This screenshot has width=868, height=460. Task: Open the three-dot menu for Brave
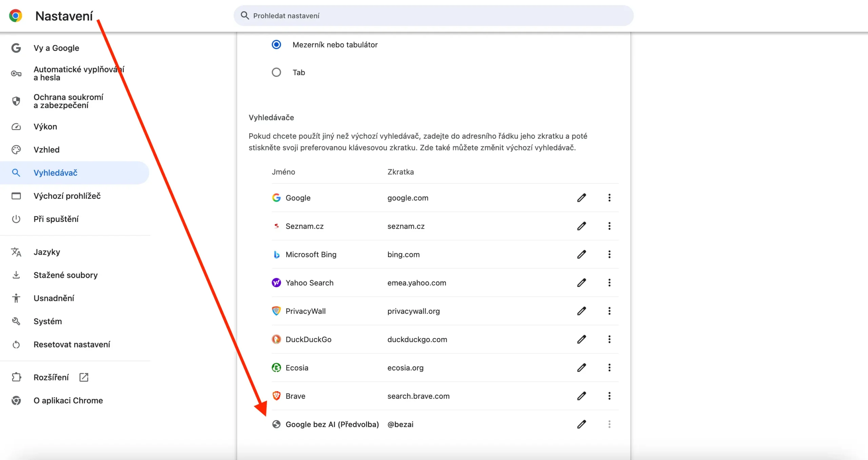[x=609, y=396]
